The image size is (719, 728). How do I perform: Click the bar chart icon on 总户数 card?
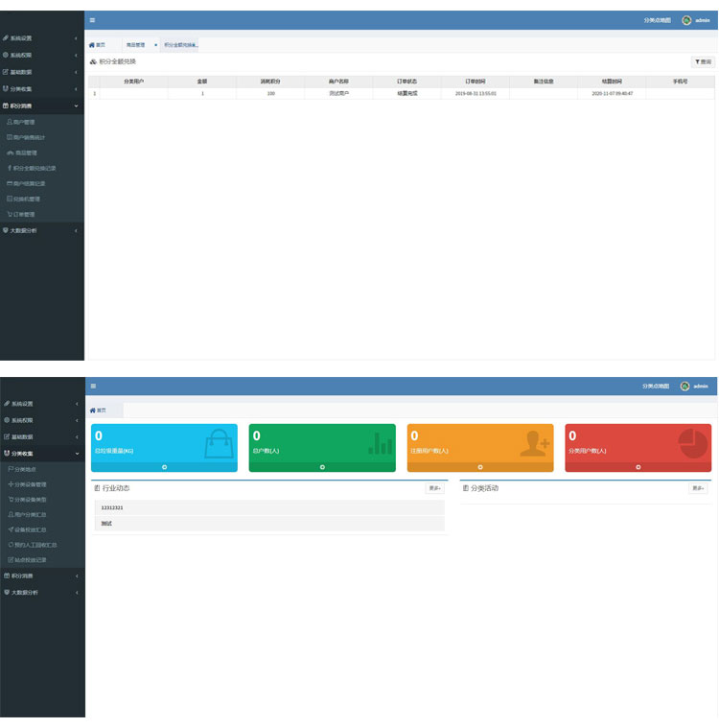381,443
